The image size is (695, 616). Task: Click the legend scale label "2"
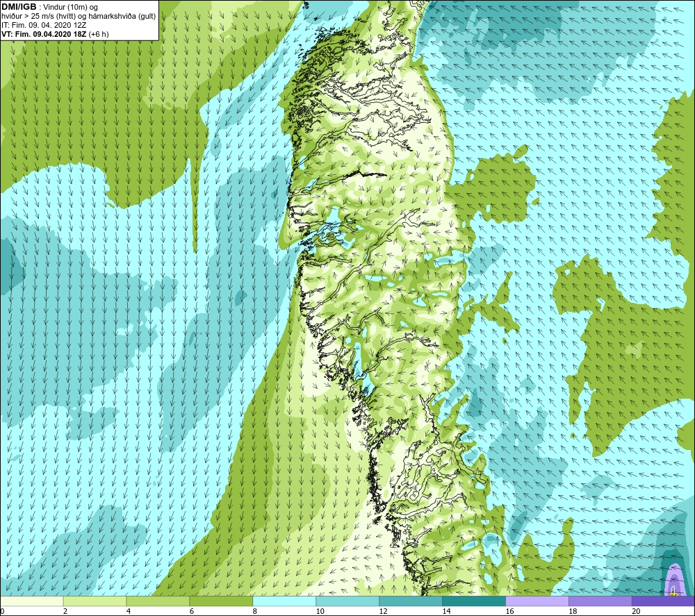[65, 611]
